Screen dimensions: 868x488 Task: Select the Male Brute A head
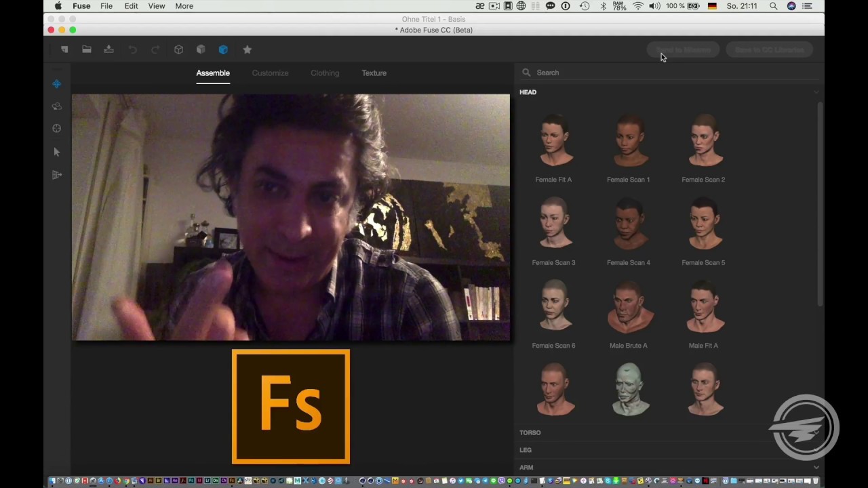[x=629, y=306]
